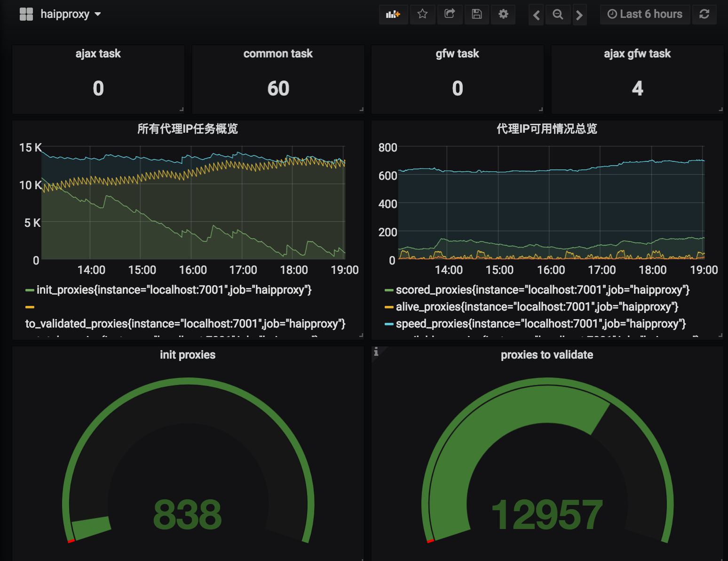This screenshot has height=561, width=728.
Task: Click the Grafana dashboard grid icon
Action: tap(26, 14)
